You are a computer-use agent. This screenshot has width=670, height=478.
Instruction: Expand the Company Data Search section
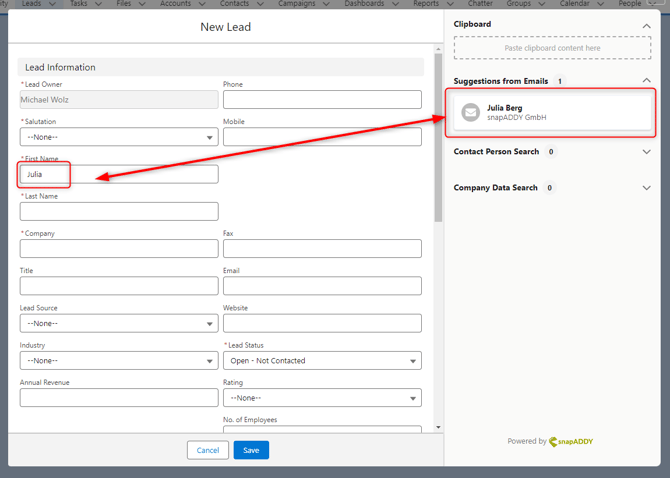[646, 188]
